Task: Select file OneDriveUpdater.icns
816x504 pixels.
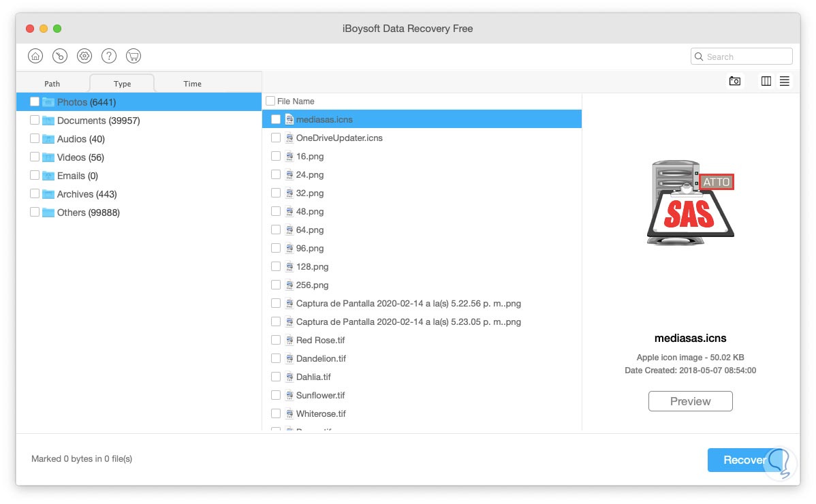Action: [x=422, y=138]
